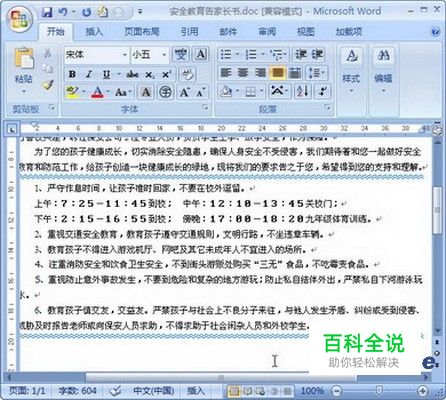Apply a multilevel list
446x400 pixels.
[277, 54]
